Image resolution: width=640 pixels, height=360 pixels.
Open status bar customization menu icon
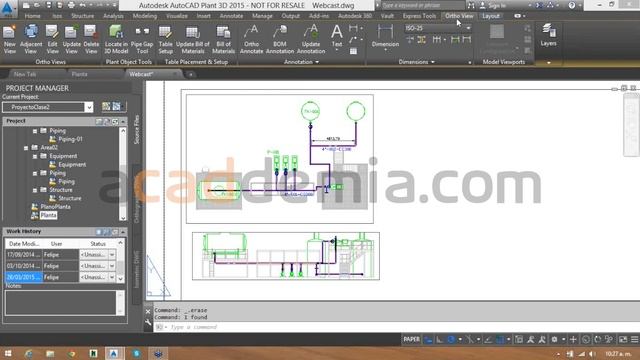pyautogui.click(x=634, y=339)
